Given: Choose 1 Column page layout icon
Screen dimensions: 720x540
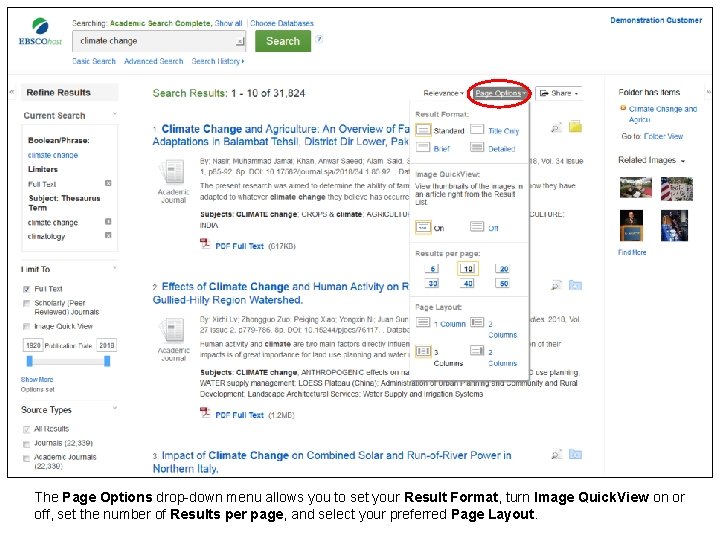Looking at the screenshot, I should [423, 322].
